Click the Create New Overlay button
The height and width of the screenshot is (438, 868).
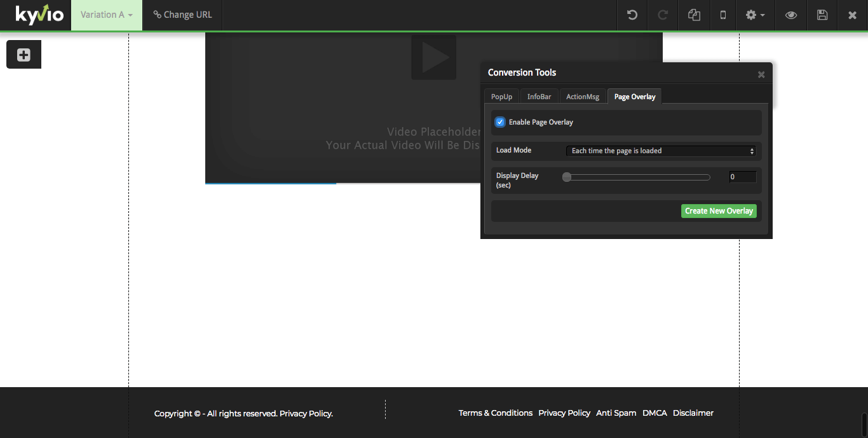pos(719,211)
